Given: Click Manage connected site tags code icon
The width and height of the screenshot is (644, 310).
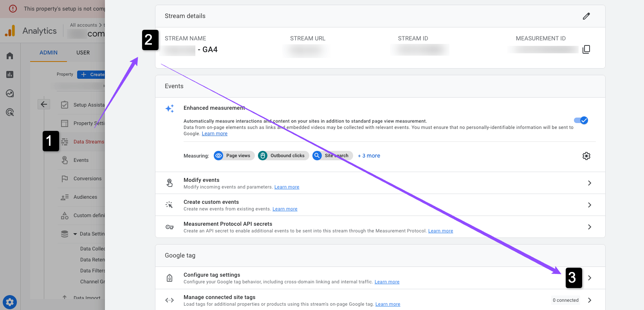Looking at the screenshot, I should point(170,300).
